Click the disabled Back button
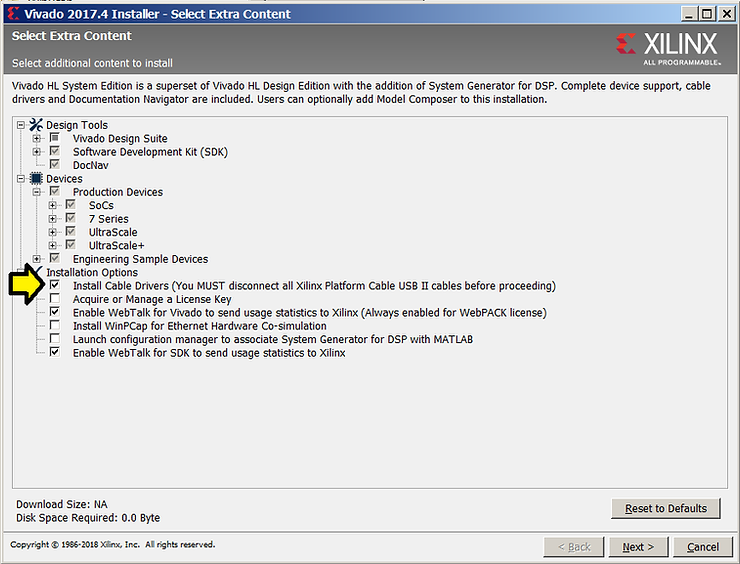The image size is (740, 564). point(574,547)
